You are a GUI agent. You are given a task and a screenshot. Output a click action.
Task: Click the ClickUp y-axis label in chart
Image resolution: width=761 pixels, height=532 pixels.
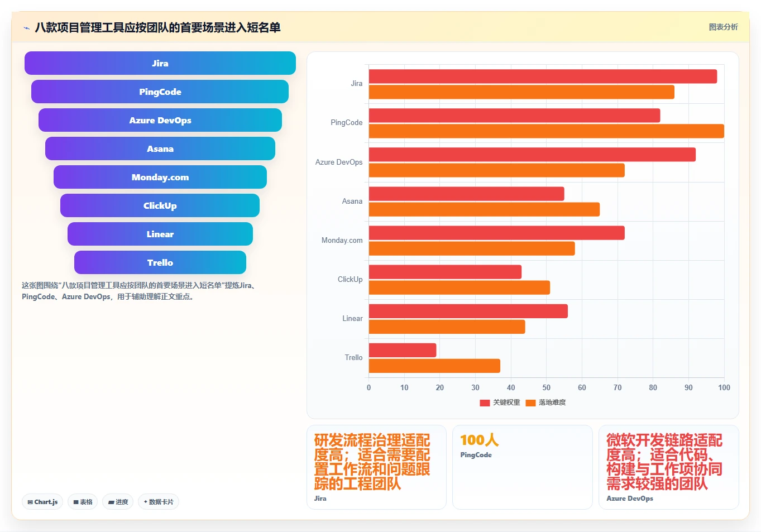(x=350, y=280)
